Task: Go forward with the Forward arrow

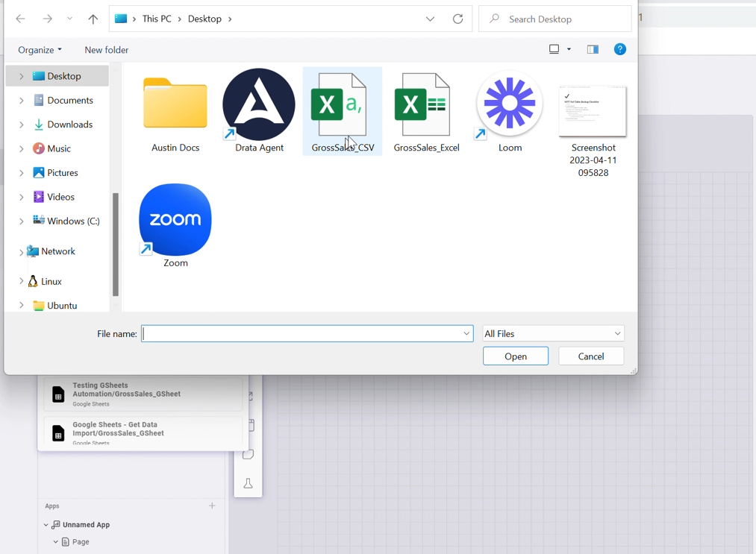Action: (x=47, y=19)
